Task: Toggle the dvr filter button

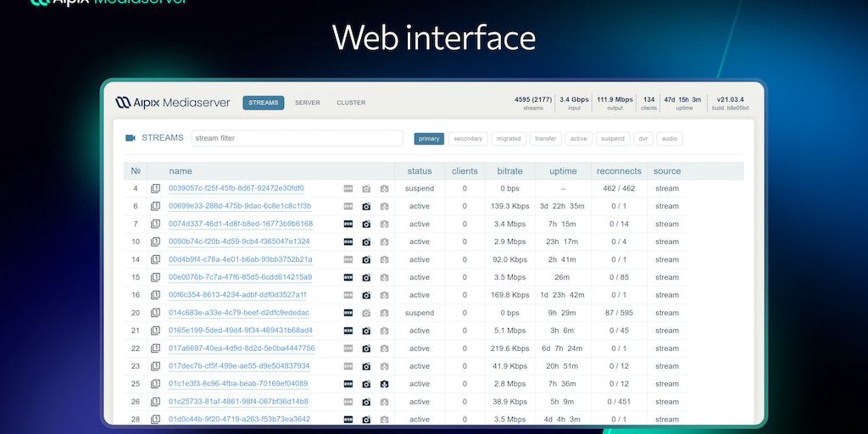Action: tap(643, 138)
